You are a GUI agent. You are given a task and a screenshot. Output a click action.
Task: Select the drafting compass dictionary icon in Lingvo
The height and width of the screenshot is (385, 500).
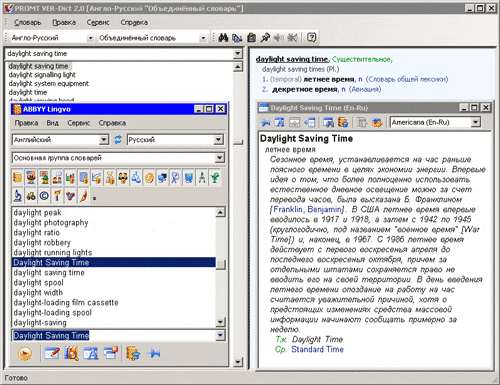[202, 177]
